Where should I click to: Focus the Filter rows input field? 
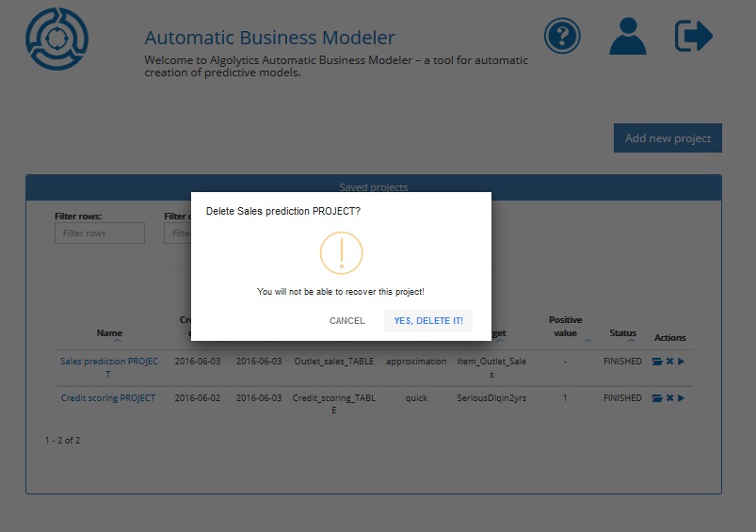tap(100, 234)
